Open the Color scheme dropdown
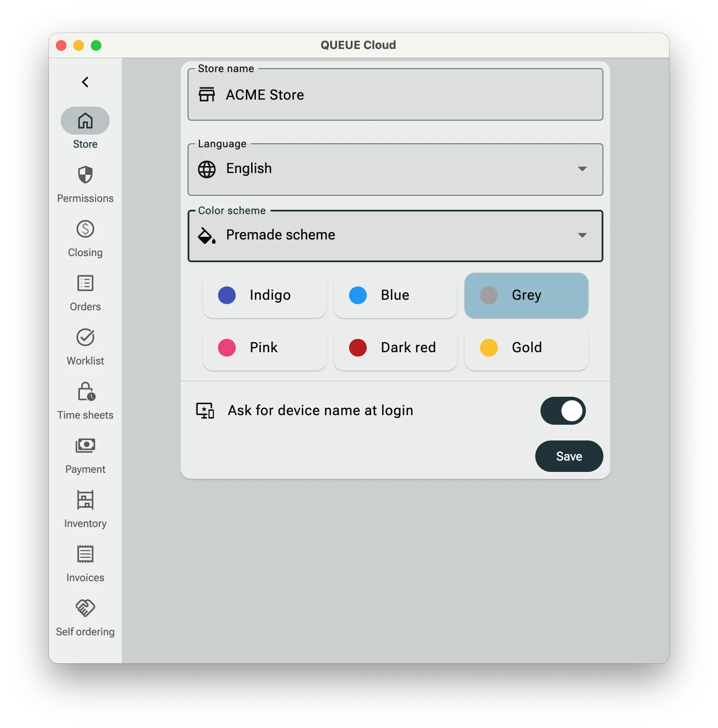The image size is (718, 728). point(395,236)
